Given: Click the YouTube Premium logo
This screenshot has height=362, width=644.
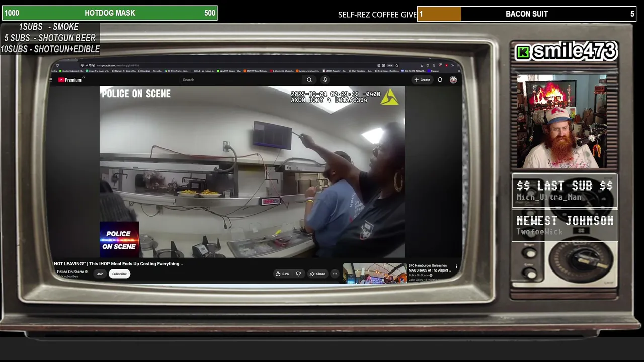Looking at the screenshot, I should coord(69,80).
